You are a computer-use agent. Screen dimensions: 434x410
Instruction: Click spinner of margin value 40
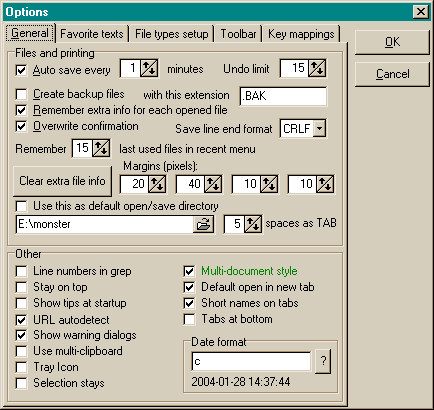(213, 184)
